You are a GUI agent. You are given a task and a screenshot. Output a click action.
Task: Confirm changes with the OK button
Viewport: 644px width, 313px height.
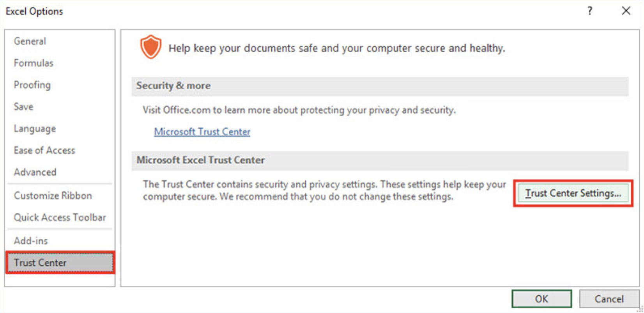pyautogui.click(x=541, y=299)
